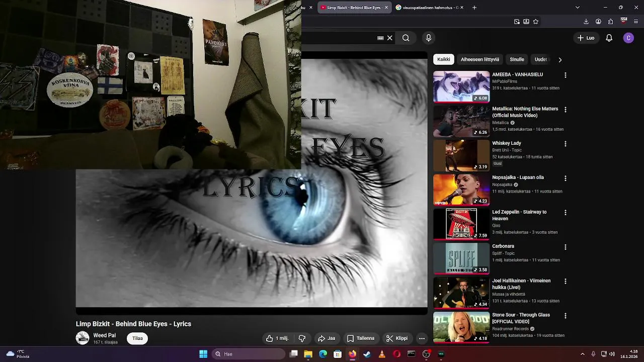Open Microsoft Edge from the taskbar

tap(323, 354)
